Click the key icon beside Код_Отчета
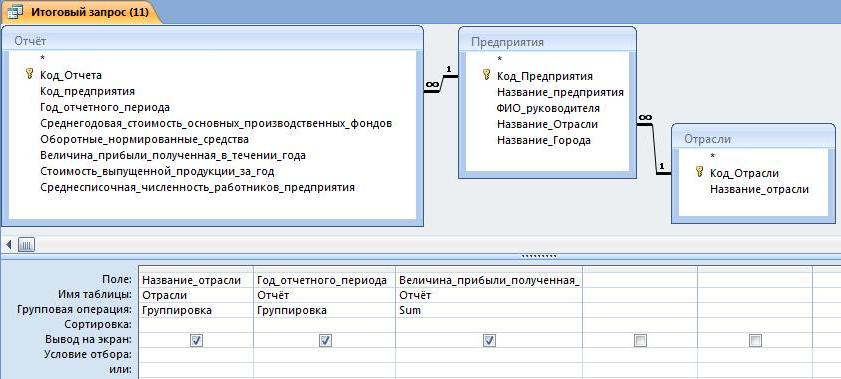Image resolution: width=841 pixels, height=379 pixels. point(29,74)
